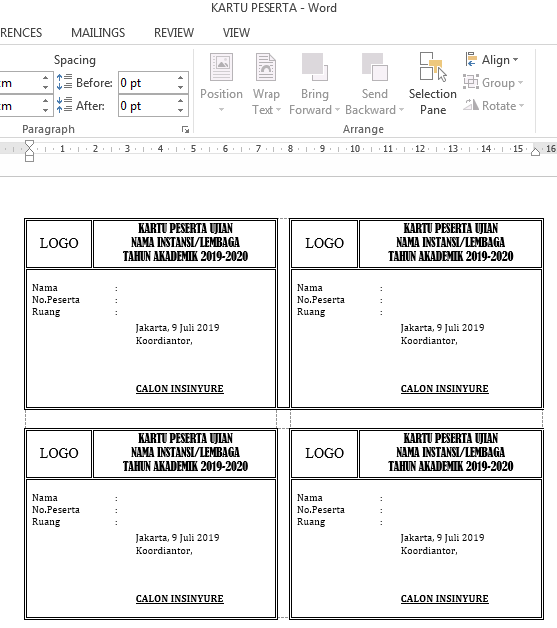Click Koordiantor, in top-right card
The height and width of the screenshot is (628, 557).
(x=429, y=340)
